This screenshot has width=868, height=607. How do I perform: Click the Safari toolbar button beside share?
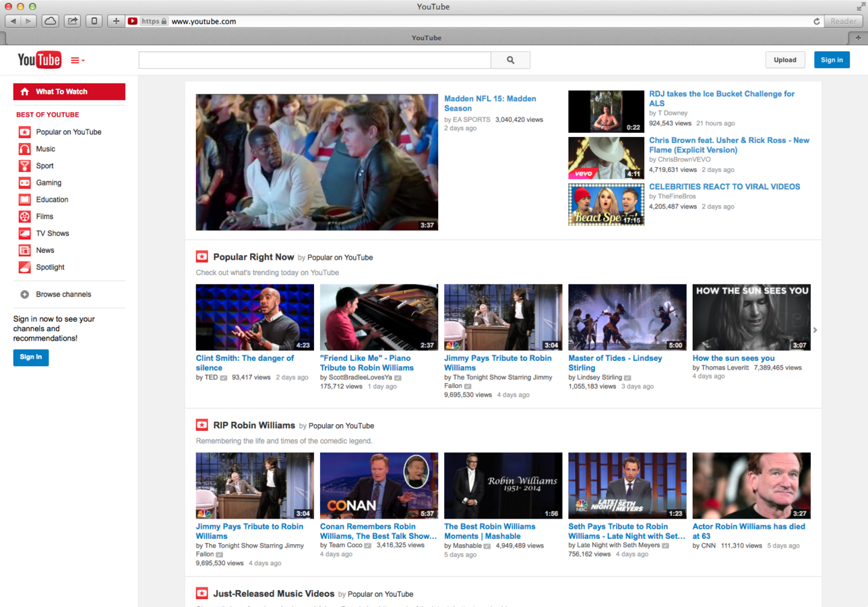click(94, 21)
